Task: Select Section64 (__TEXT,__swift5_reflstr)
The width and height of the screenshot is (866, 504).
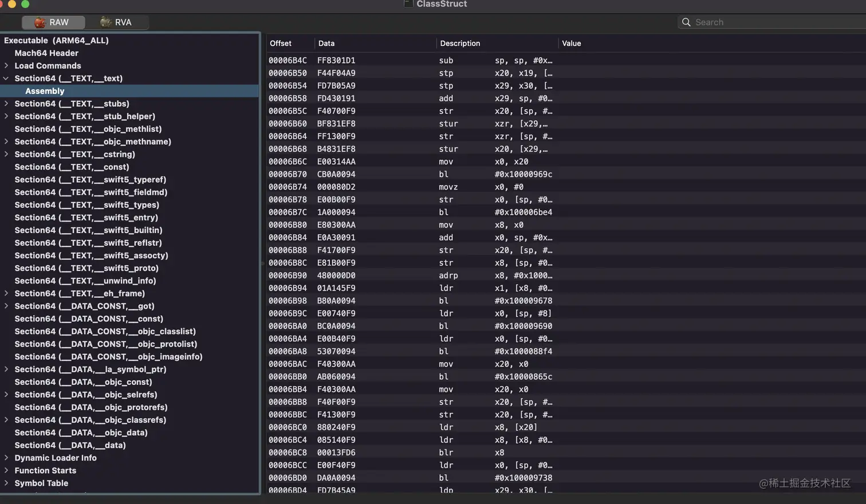Action: tap(88, 243)
